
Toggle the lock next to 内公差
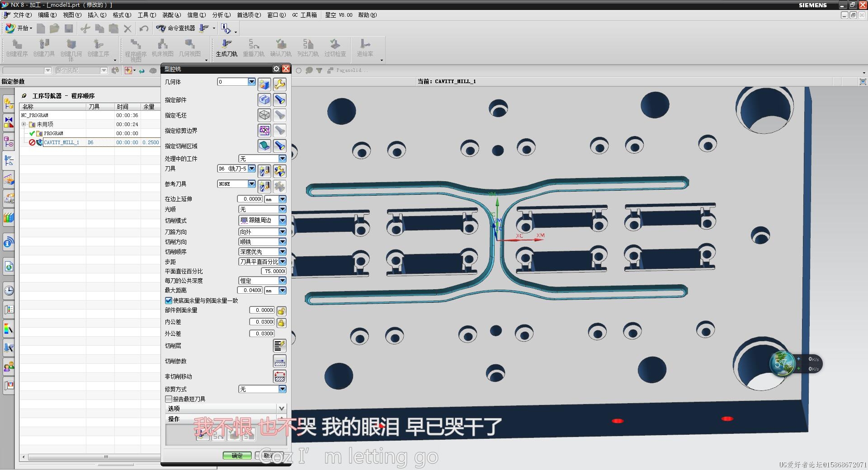281,323
